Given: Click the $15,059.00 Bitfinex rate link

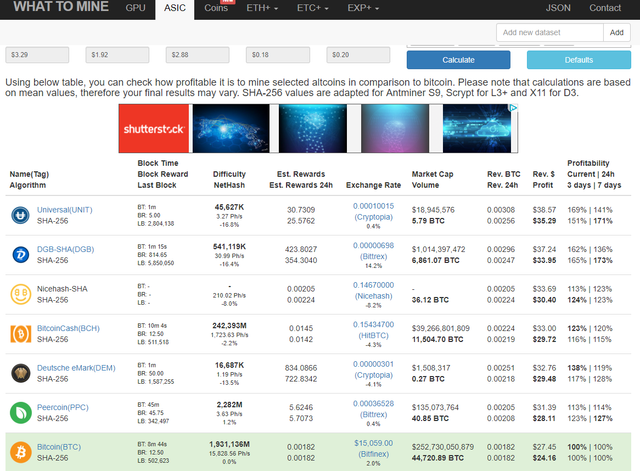Looking at the screenshot, I should (x=373, y=449).
